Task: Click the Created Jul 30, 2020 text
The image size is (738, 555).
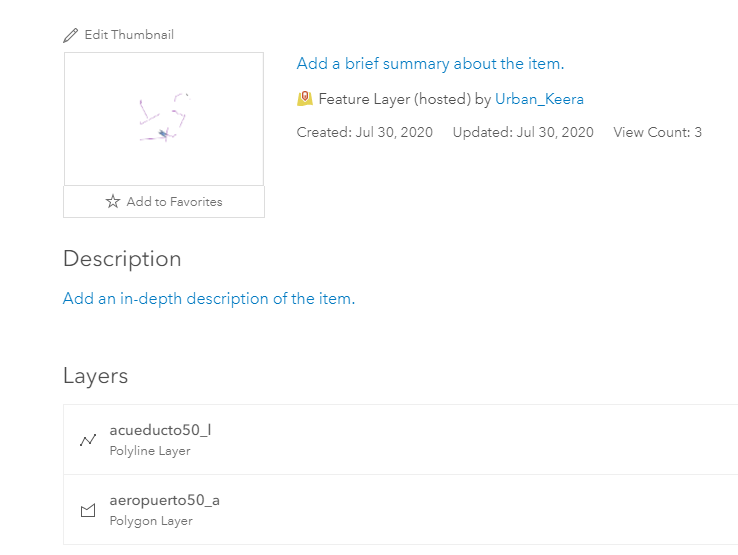Action: [364, 132]
